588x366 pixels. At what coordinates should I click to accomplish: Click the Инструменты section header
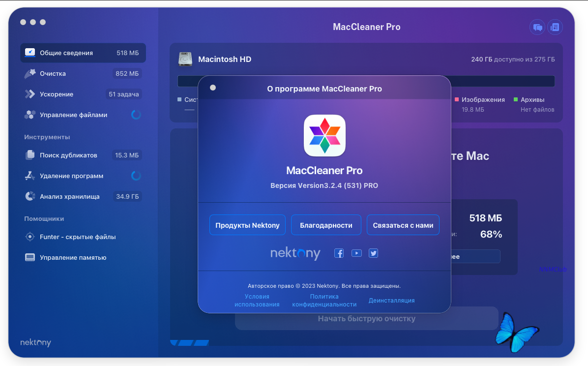47,137
